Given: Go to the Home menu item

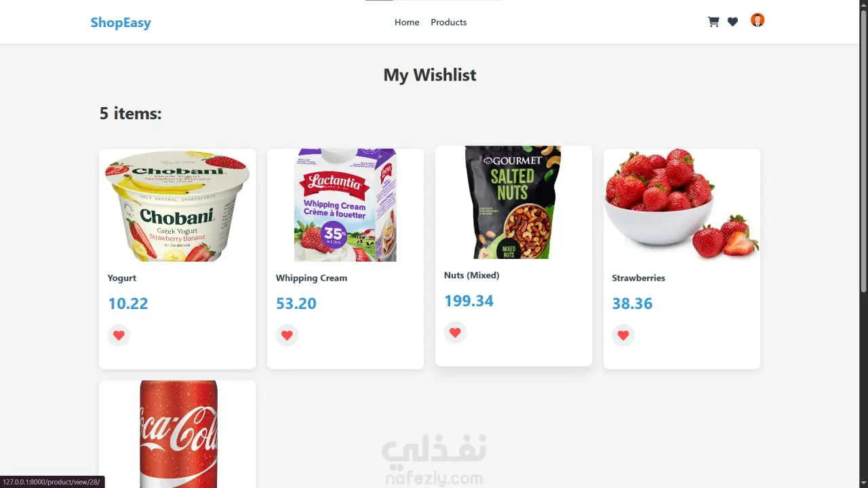Looking at the screenshot, I should [407, 22].
